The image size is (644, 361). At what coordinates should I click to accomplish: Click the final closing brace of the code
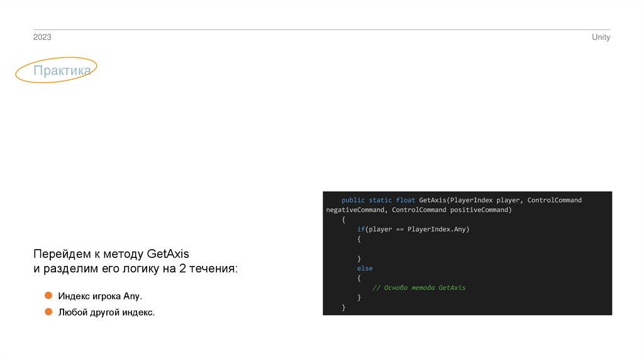pos(344,307)
